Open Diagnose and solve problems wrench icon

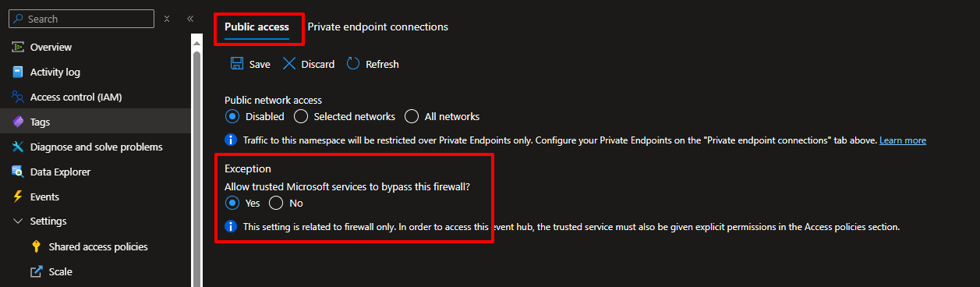(x=18, y=147)
